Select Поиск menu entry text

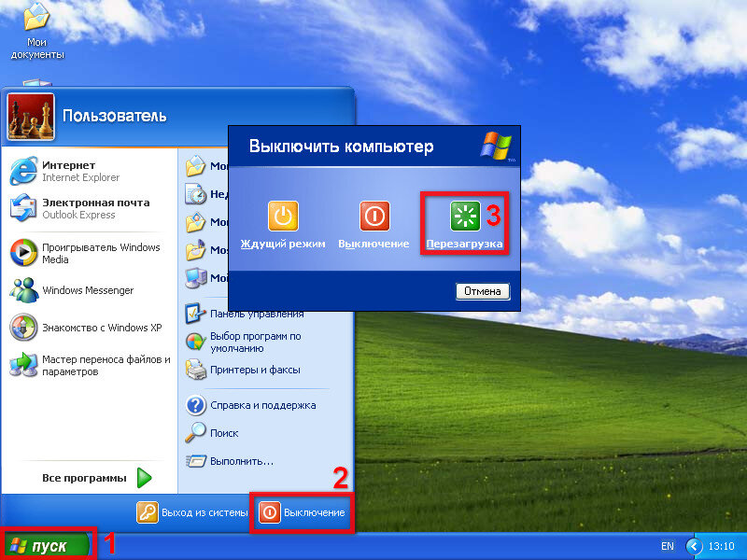224,433
